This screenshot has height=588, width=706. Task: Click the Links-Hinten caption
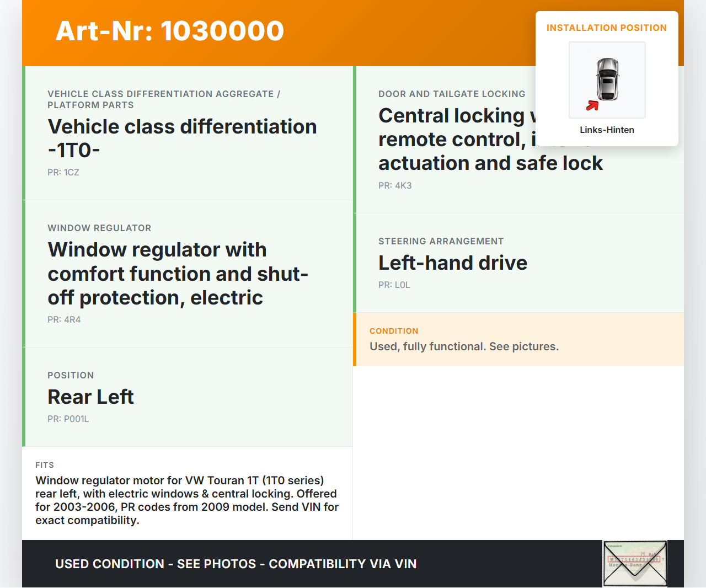pos(607,130)
